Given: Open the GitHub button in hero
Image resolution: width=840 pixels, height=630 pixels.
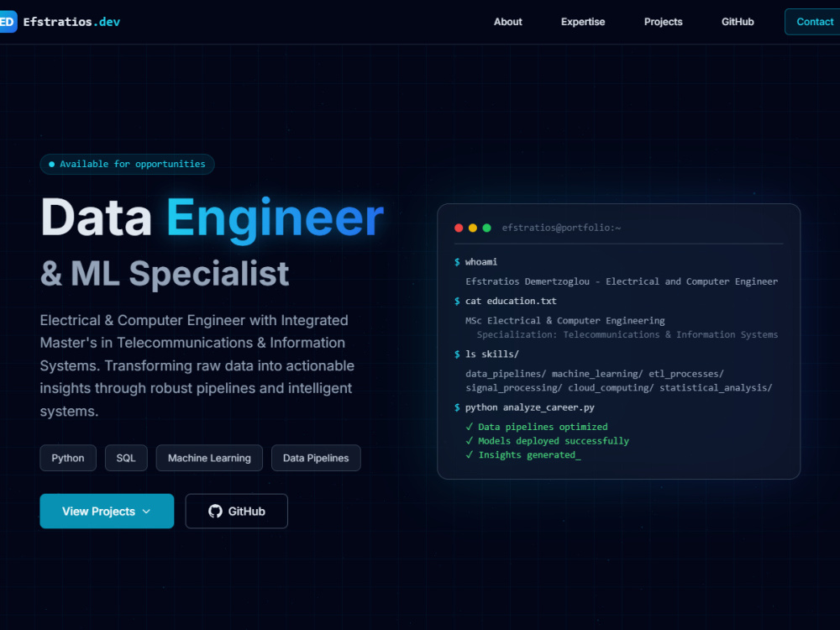Looking at the screenshot, I should click(x=236, y=511).
